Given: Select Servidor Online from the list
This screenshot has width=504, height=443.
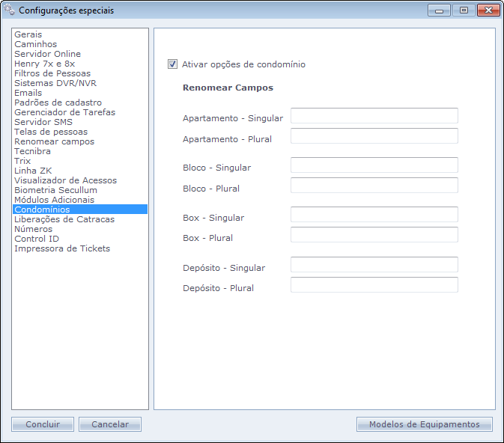Looking at the screenshot, I should (47, 54).
